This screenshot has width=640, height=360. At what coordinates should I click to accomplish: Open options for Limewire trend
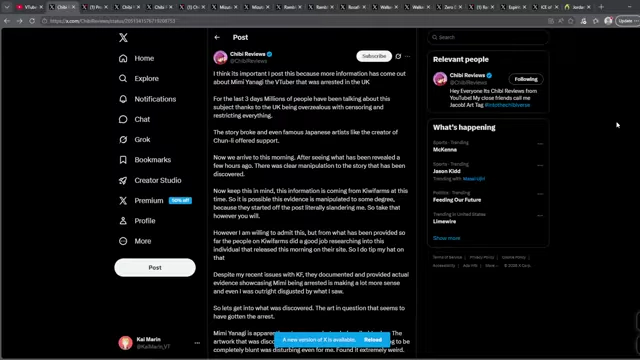[x=540, y=216]
